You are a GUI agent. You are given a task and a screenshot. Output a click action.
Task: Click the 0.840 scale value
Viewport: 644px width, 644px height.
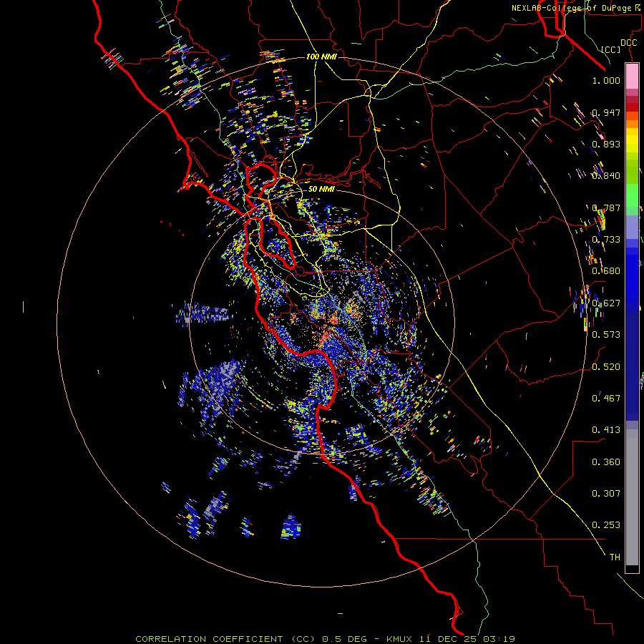point(606,176)
